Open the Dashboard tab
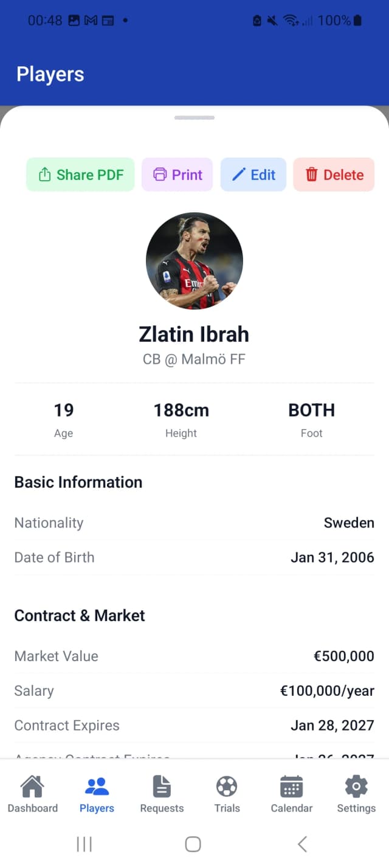The width and height of the screenshot is (389, 868). pos(32,793)
